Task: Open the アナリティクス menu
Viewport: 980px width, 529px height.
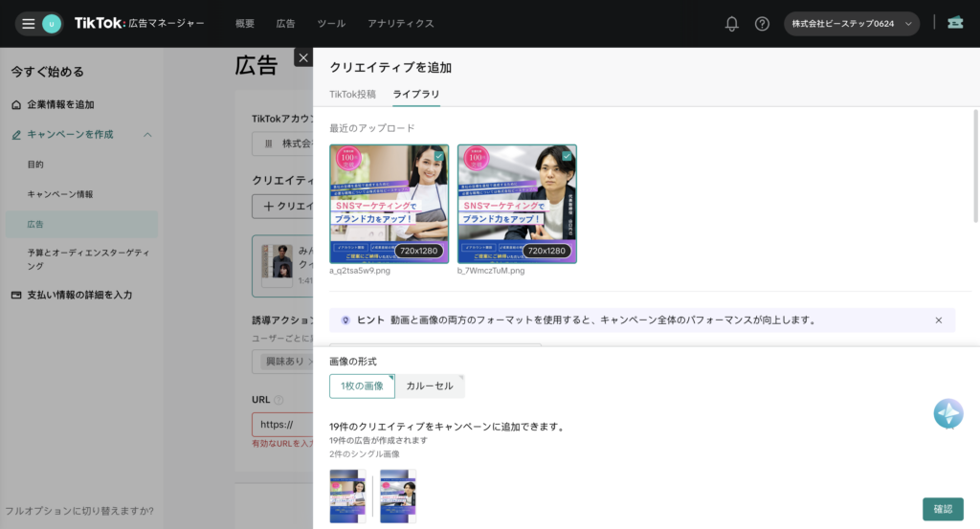Action: click(x=400, y=24)
